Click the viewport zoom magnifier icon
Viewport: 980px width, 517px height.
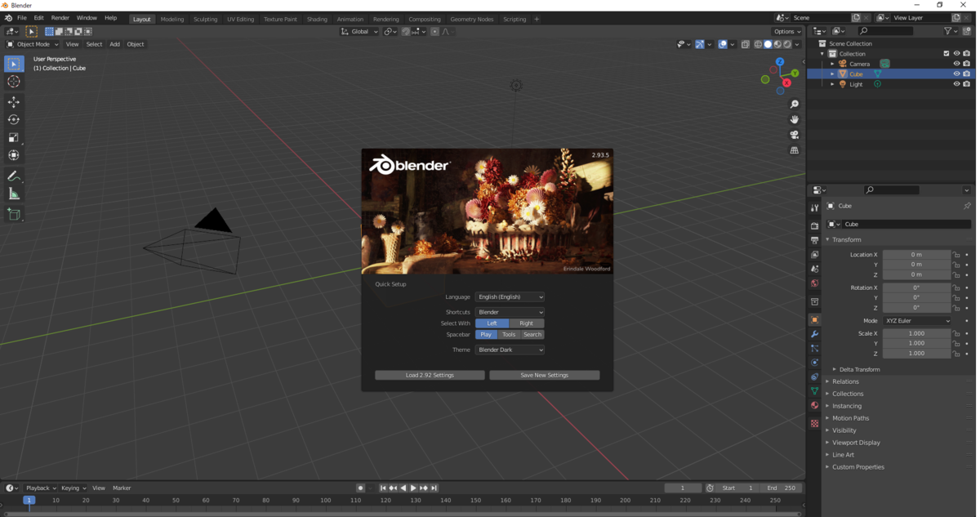pos(795,105)
